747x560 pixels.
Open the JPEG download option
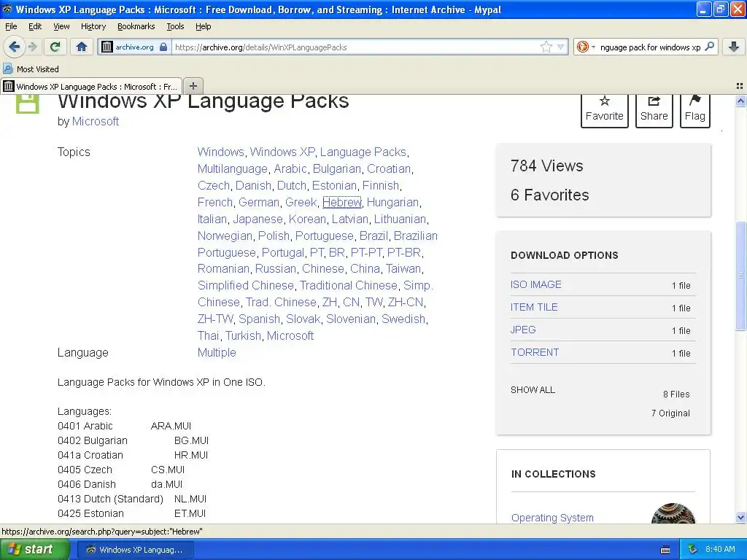(x=523, y=330)
